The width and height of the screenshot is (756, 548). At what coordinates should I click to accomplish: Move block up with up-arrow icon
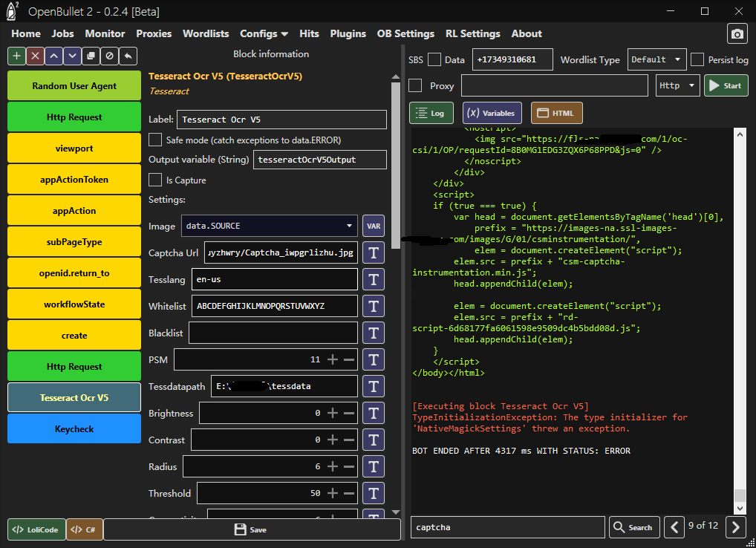point(54,56)
